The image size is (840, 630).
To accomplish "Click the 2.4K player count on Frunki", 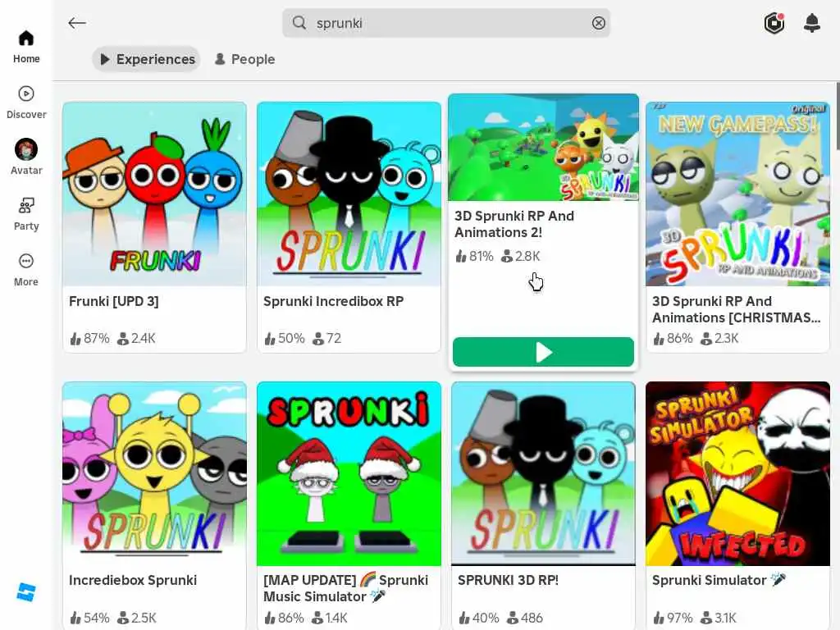I will 137,339.
